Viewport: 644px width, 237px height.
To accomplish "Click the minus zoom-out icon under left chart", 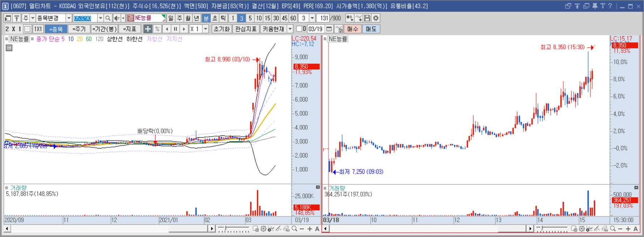I will point(302,229).
